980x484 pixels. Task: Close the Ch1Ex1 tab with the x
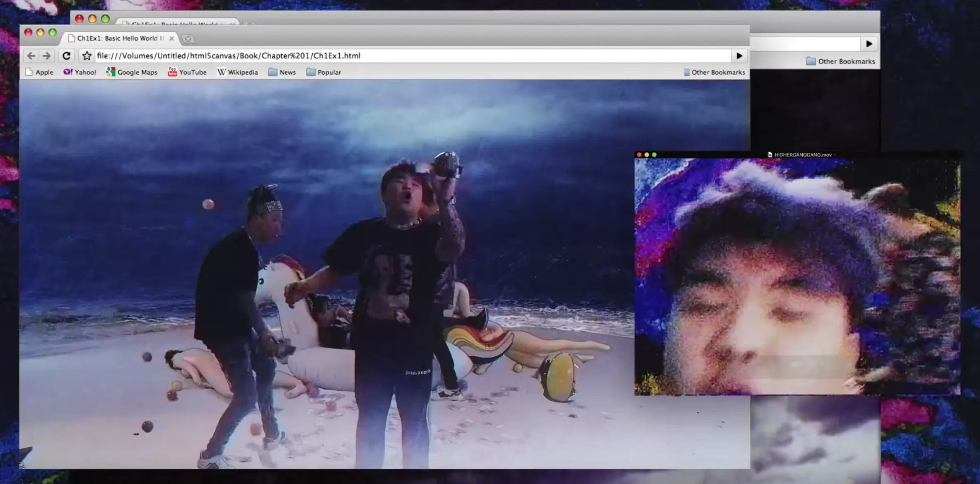[171, 39]
